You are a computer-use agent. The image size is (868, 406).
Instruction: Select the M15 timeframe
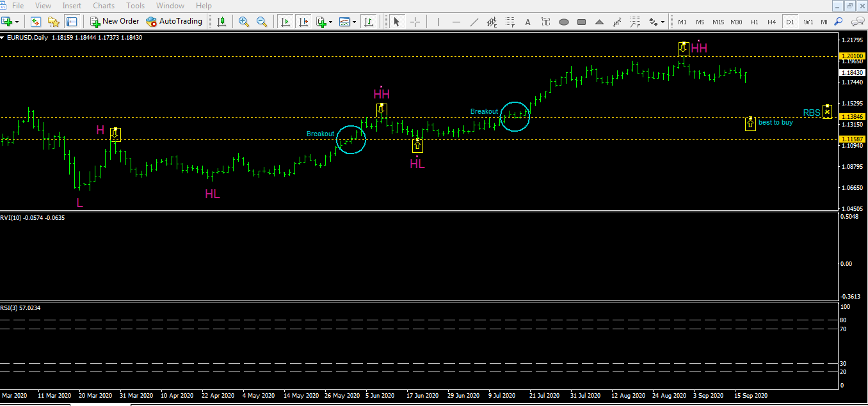click(x=718, y=22)
